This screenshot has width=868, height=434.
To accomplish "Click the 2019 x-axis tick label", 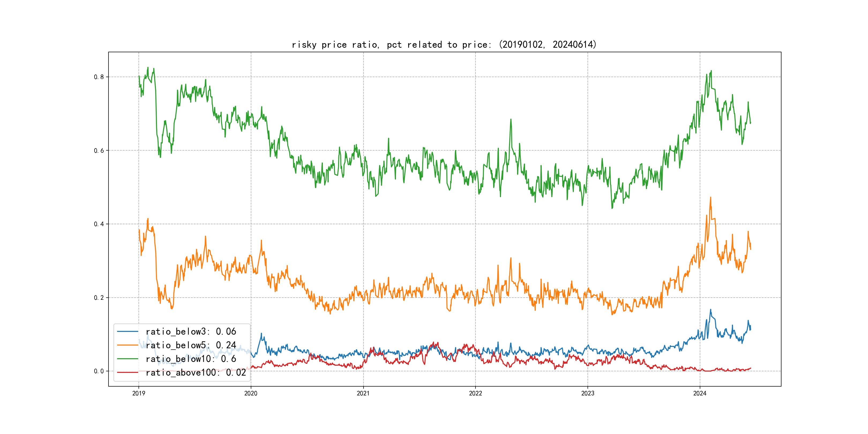I will 139,393.
